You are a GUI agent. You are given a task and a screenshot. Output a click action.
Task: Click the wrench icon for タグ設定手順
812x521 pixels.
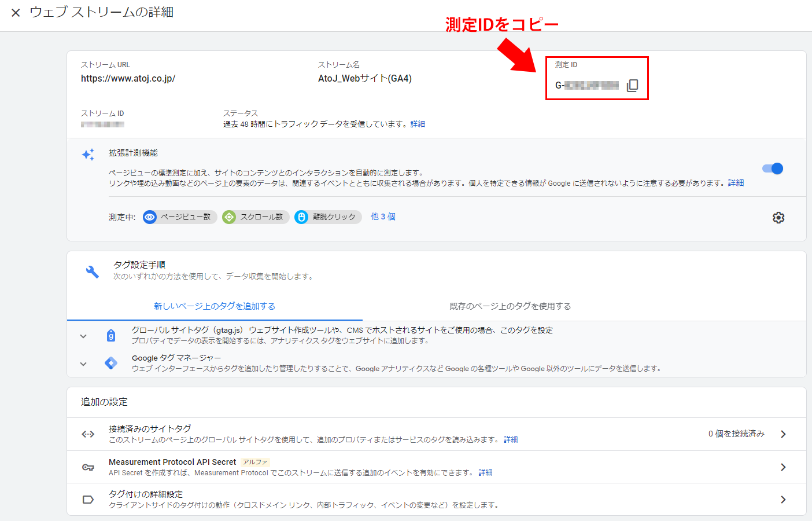click(92, 271)
